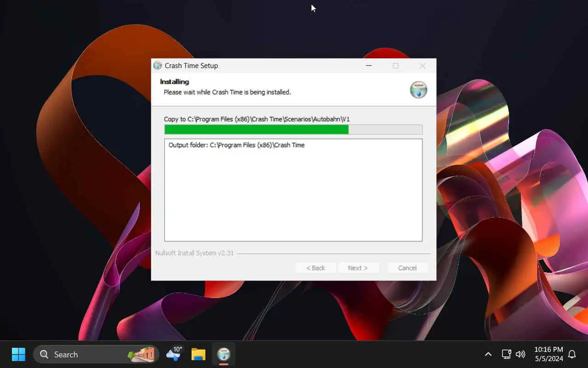Open the notification bell icon
Image resolution: width=588 pixels, height=368 pixels.
point(572,354)
